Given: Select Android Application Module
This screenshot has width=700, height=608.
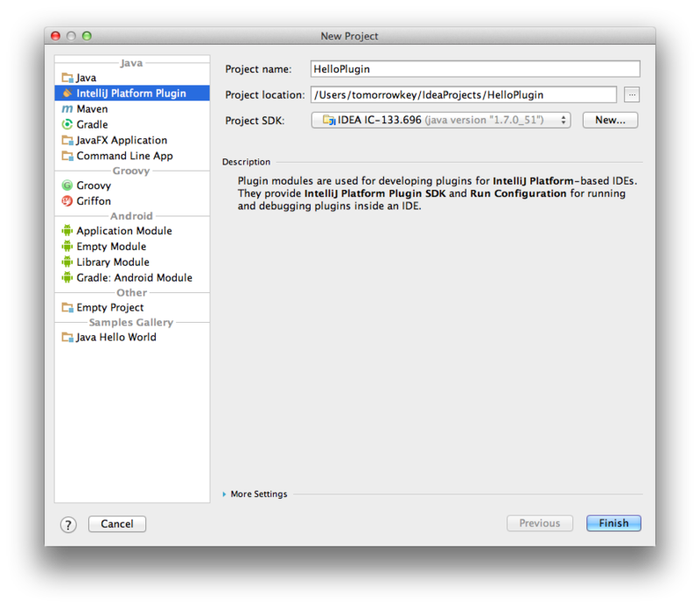Looking at the screenshot, I should 132,231.
